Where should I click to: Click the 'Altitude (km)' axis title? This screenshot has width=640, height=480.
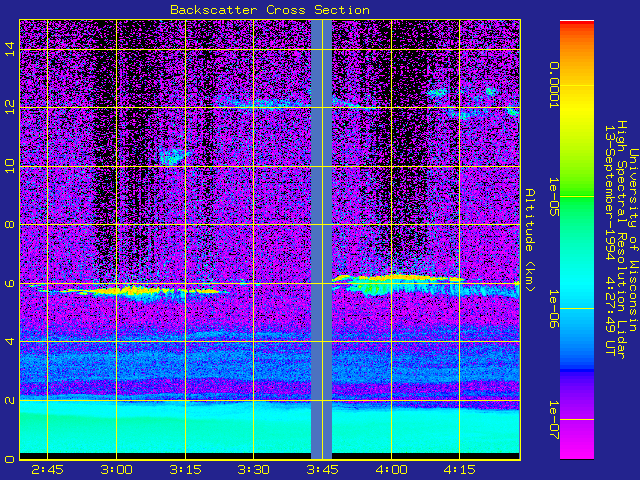(530, 240)
